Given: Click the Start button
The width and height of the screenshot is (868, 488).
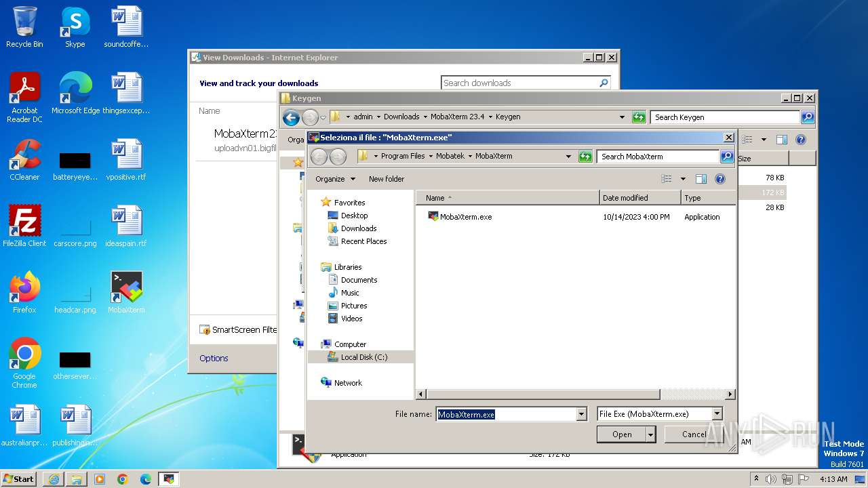Looking at the screenshot, I should pyautogui.click(x=19, y=479).
